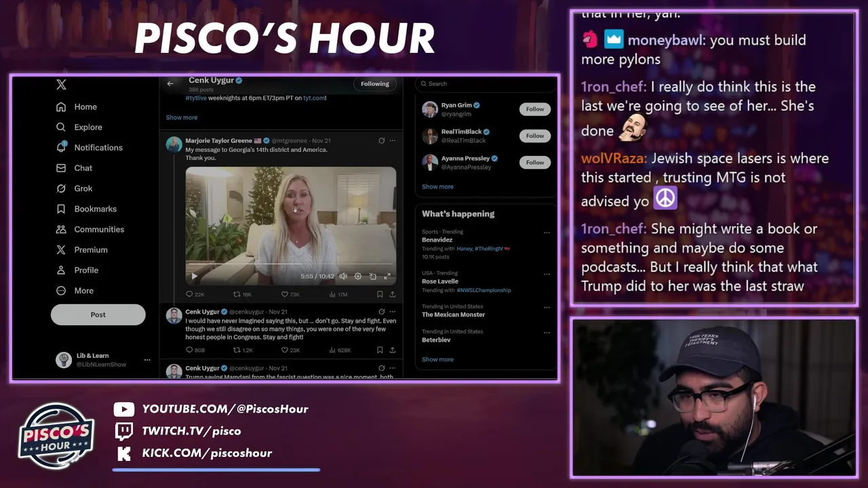Bookmark Cenk's 'Stay and fight' post
This screenshot has width=868, height=488.
[x=380, y=350]
